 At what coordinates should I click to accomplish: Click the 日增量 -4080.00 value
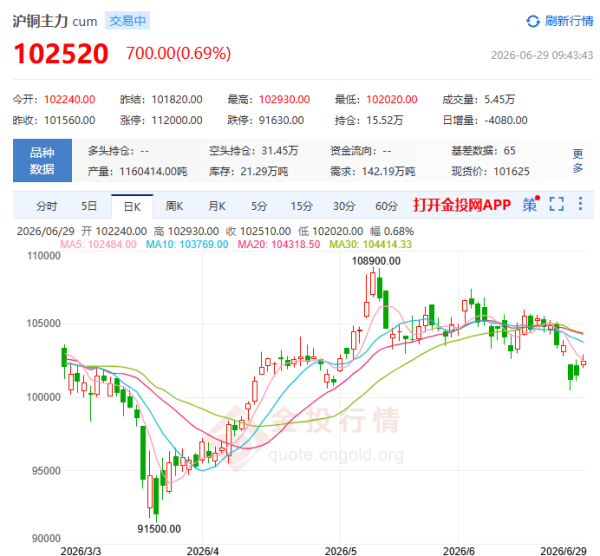tap(505, 120)
